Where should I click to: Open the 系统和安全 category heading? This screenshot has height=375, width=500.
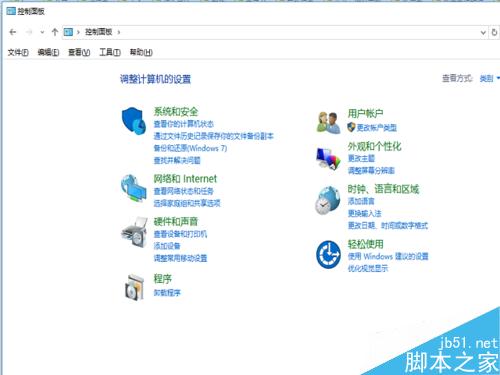point(176,111)
